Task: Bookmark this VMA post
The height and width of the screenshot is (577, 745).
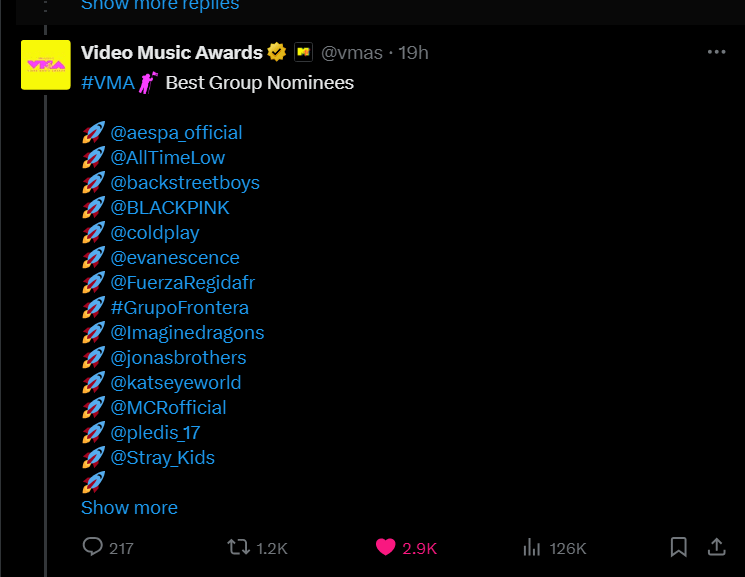Action: (x=678, y=547)
